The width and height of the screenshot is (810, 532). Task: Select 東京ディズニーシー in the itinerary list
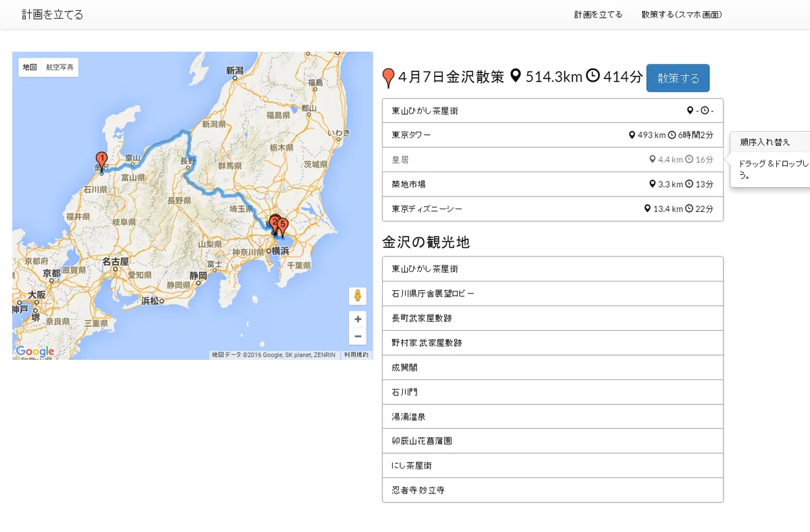coord(553,209)
